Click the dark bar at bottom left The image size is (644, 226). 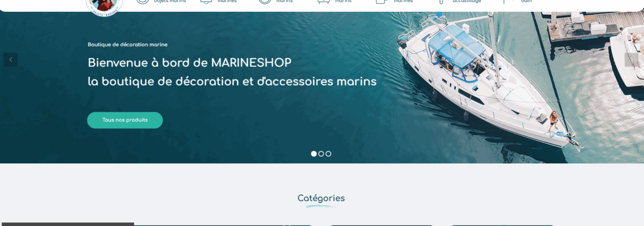pyautogui.click(x=67, y=224)
